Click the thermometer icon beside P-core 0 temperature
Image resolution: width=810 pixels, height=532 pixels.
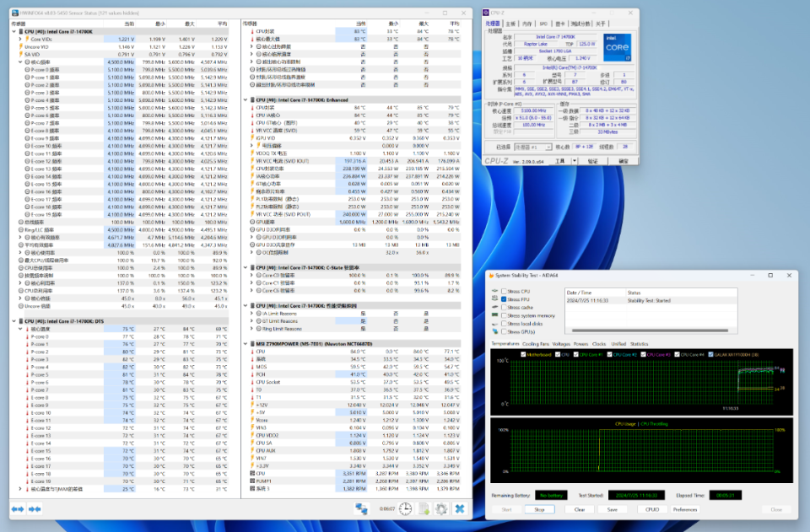[27, 336]
